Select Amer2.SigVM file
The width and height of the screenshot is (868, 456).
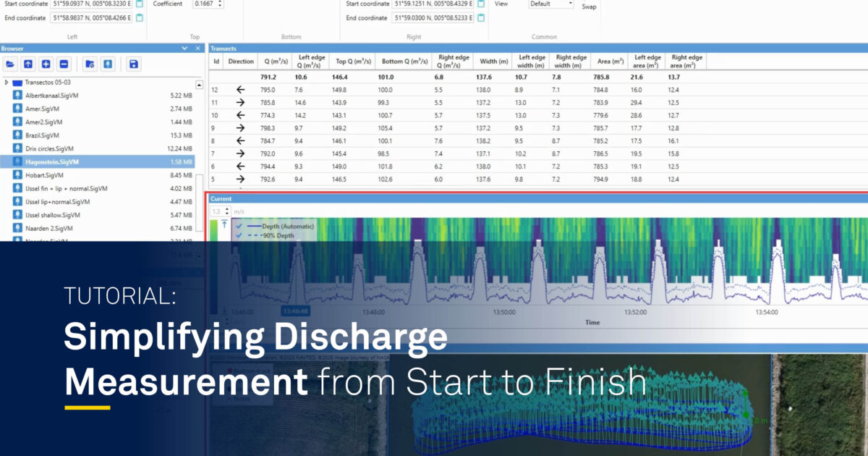click(98, 122)
